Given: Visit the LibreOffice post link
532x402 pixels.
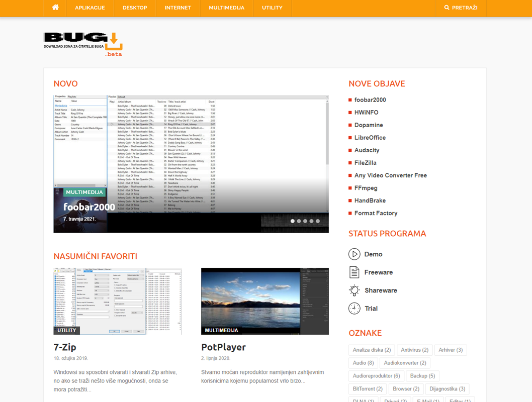Looking at the screenshot, I should click(370, 137).
